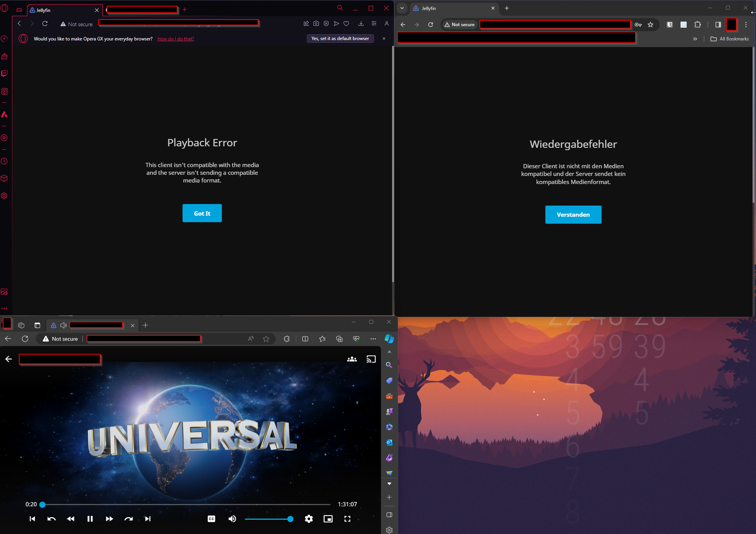Screen dimensions: 756x534
Task: Pause the Jellyfin video playback
Action: click(x=90, y=519)
